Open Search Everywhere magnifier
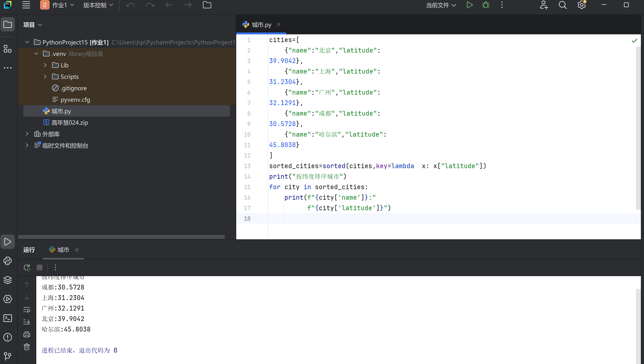644x364 pixels. pyautogui.click(x=563, y=5)
